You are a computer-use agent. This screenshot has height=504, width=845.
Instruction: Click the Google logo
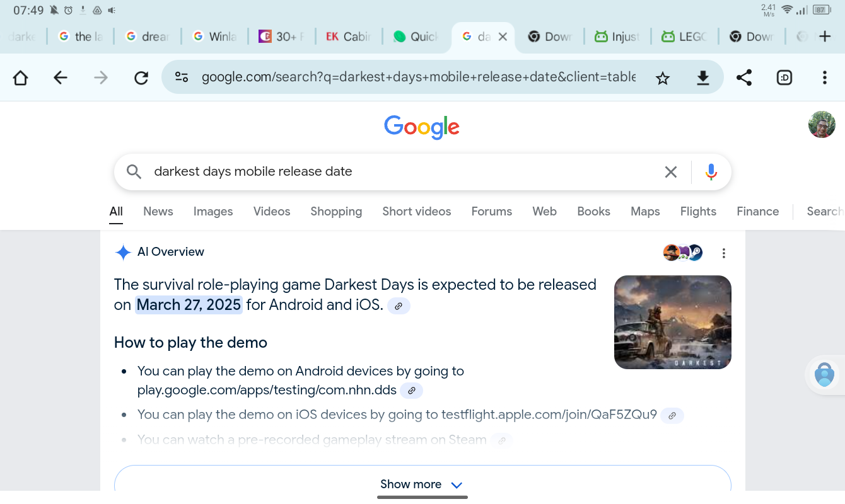(422, 127)
